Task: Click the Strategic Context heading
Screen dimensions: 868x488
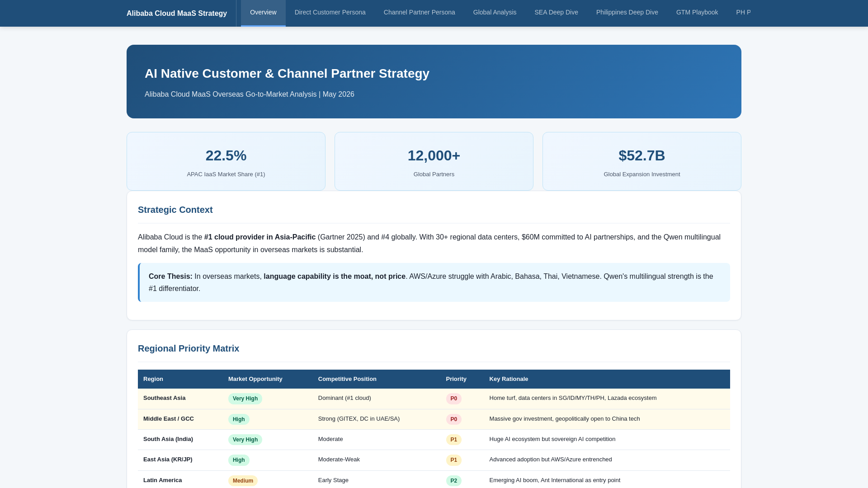Action: tap(175, 210)
